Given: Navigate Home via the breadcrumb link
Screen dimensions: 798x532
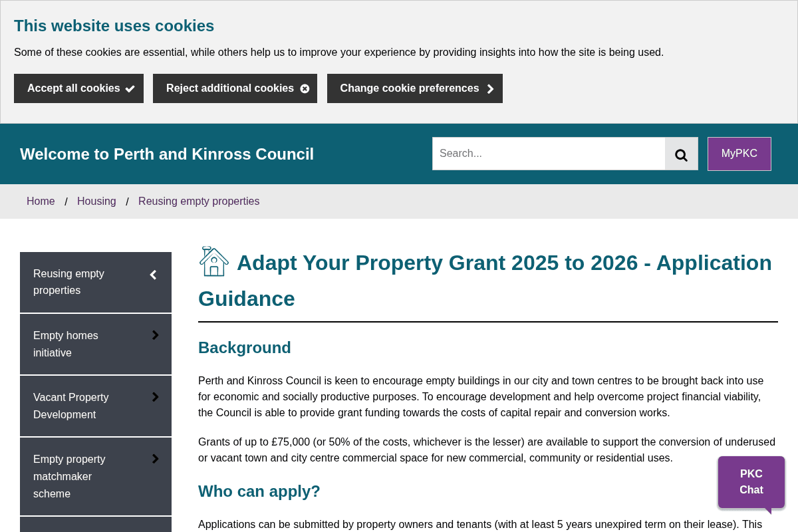Looking at the screenshot, I should click(41, 201).
